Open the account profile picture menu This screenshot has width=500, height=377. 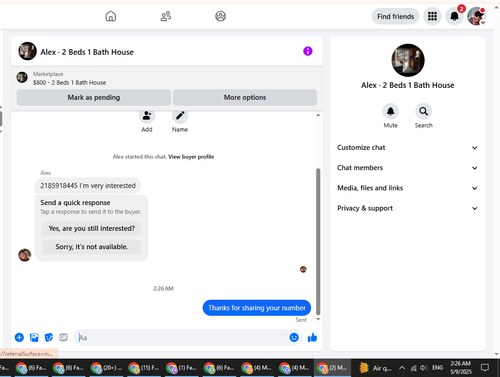point(476,16)
